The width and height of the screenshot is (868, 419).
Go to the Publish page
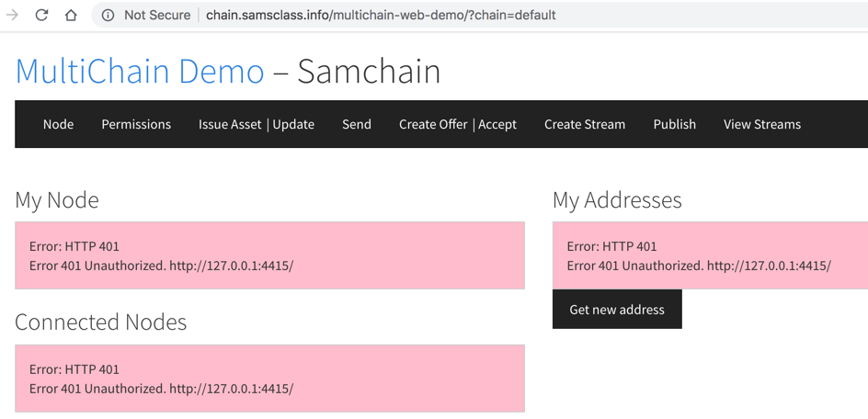tap(675, 124)
